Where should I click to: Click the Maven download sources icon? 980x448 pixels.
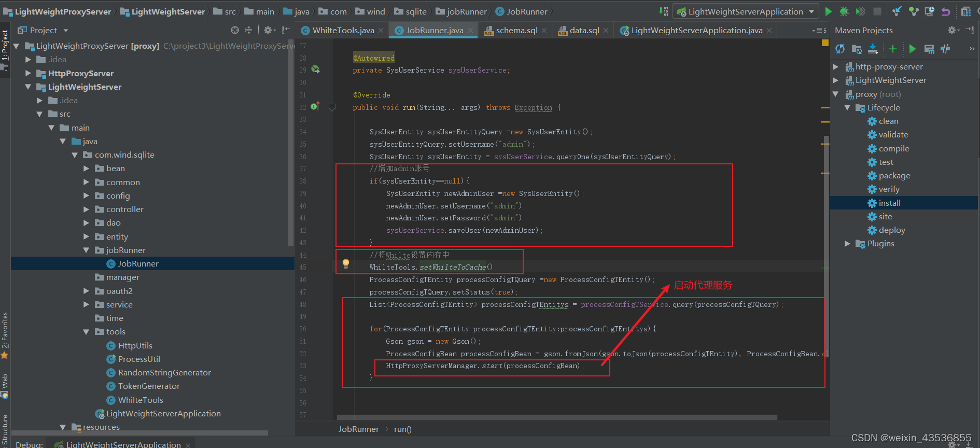873,49
